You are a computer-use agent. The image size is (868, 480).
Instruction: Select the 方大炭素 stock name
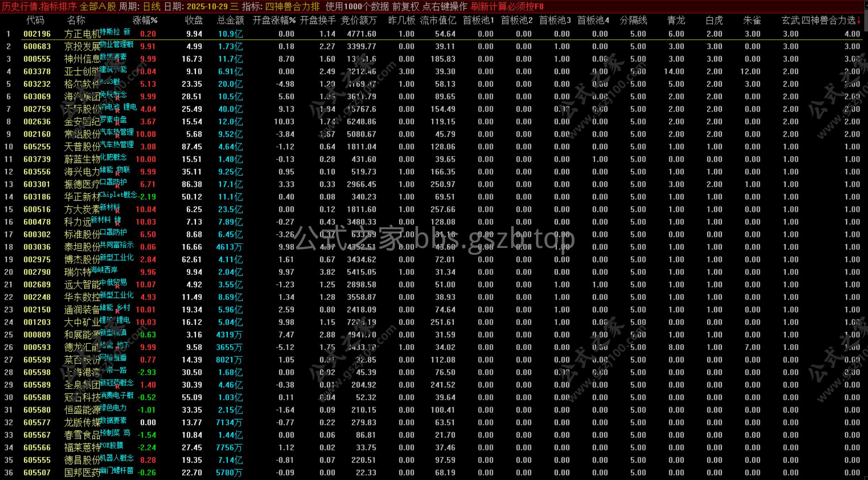click(x=82, y=209)
